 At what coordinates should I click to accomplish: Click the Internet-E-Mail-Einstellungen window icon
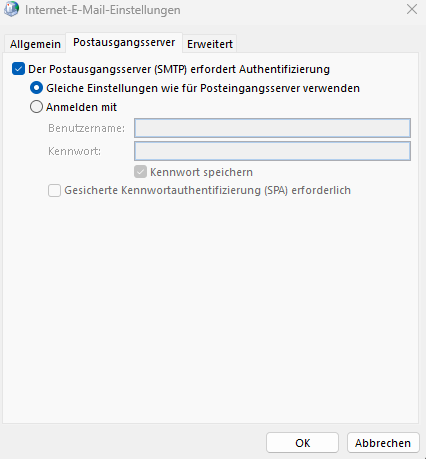(x=11, y=9)
